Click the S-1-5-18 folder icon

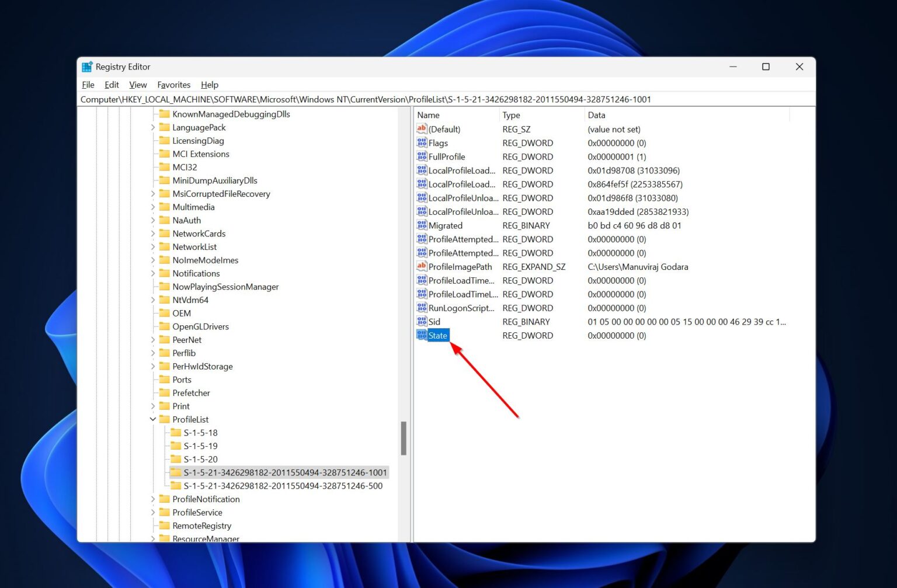(176, 433)
